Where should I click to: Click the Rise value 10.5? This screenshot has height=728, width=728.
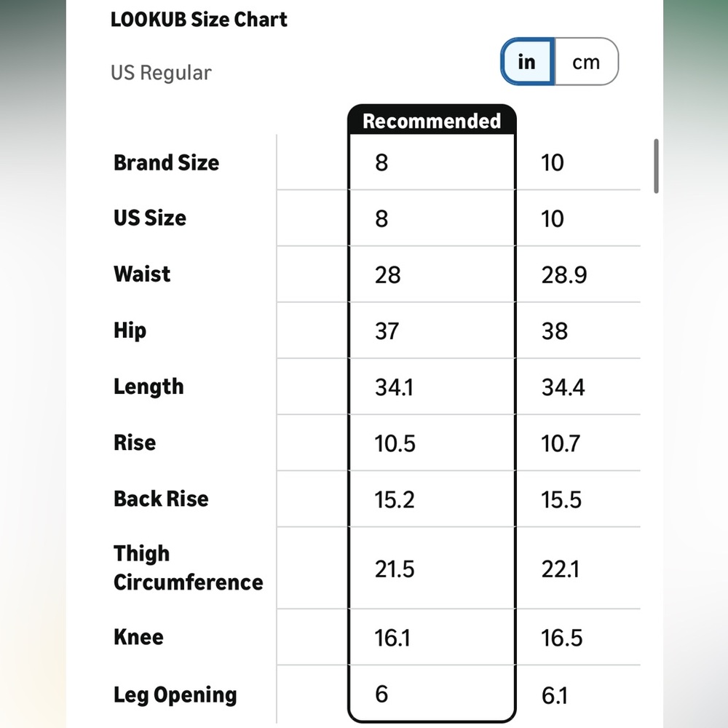pos(395,443)
